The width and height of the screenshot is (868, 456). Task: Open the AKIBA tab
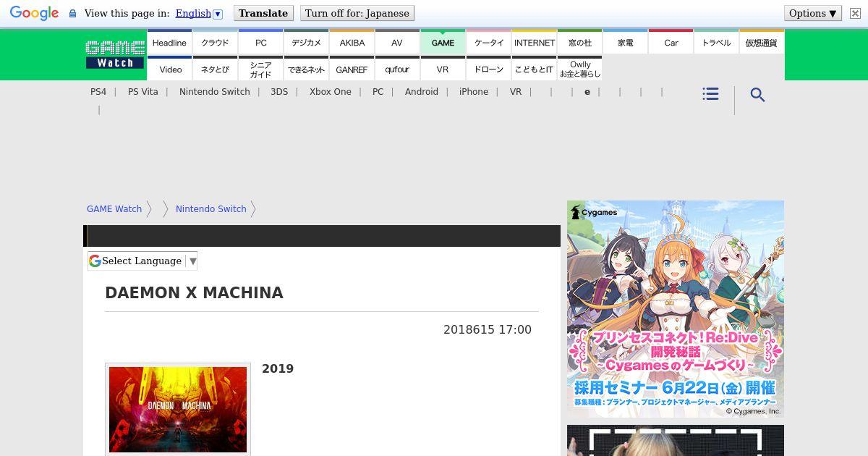(352, 43)
